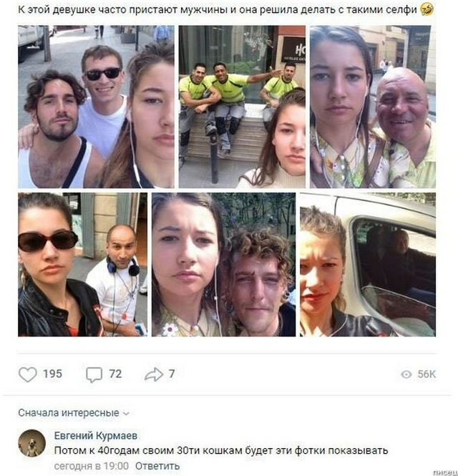This screenshot has height=476, width=458.
Task: Click the 7 shares counter
Action: coord(172,374)
